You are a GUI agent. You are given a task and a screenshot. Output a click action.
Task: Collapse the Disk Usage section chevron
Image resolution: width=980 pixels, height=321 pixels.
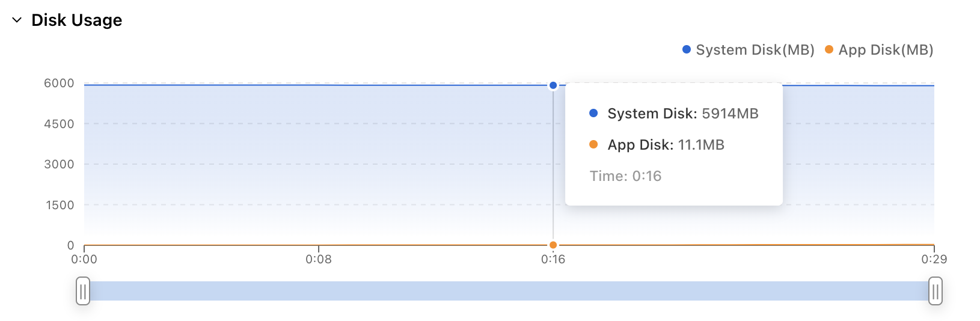[x=17, y=20]
